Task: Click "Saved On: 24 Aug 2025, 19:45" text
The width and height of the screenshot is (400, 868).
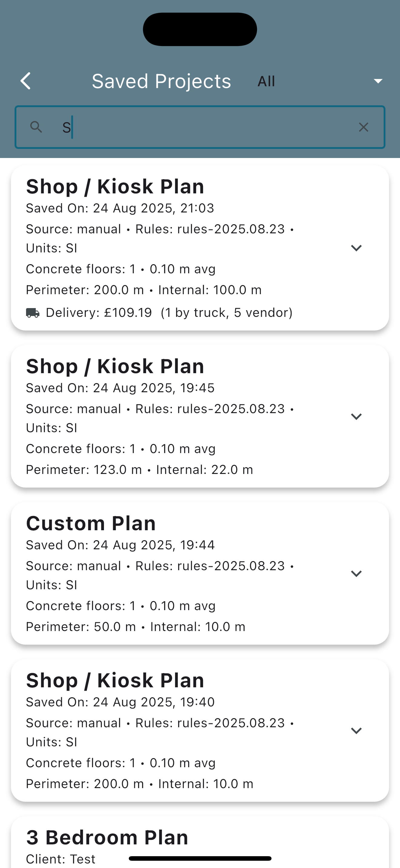Action: click(120, 388)
